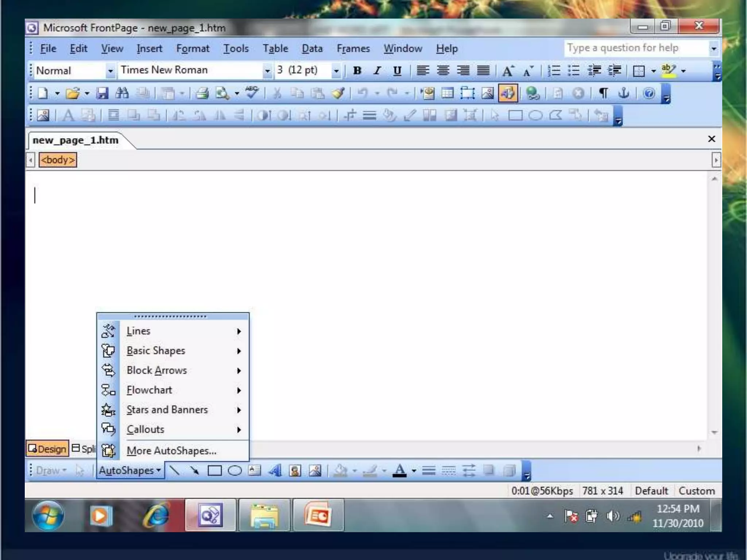Select the Oval drawing tool

[x=235, y=470]
